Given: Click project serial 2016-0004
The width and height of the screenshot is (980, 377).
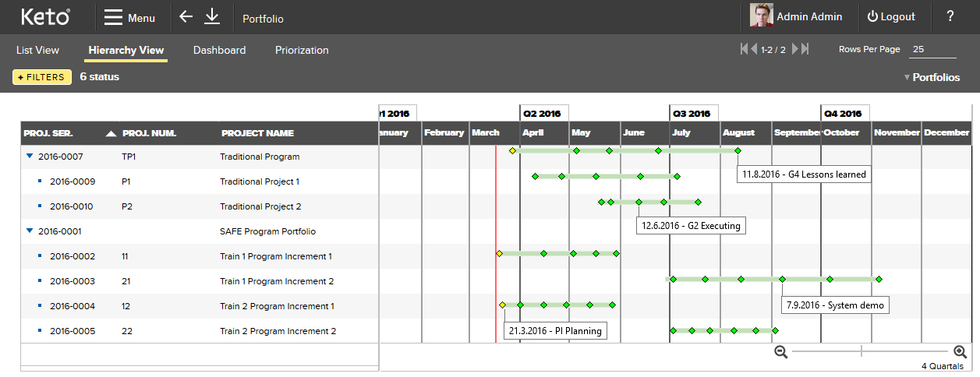Looking at the screenshot, I should [x=73, y=306].
